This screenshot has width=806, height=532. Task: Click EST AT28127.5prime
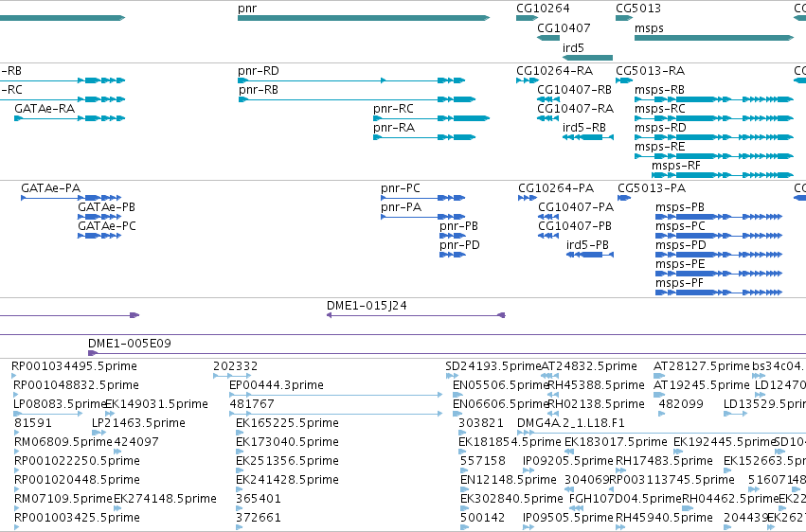coord(702,366)
